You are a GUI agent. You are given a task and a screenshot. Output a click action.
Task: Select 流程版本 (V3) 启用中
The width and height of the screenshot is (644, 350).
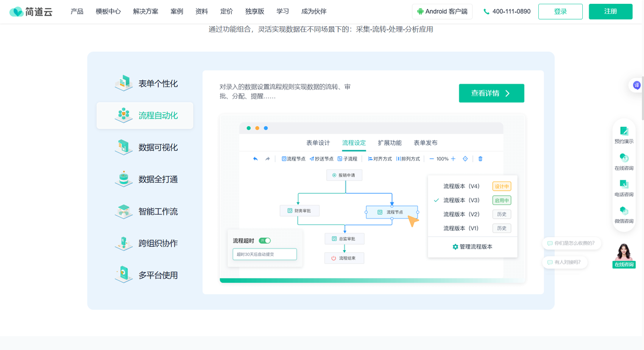472,200
